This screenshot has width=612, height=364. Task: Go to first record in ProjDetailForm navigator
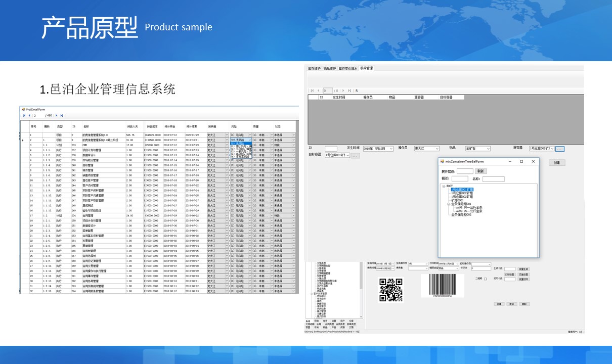[x=24, y=115]
